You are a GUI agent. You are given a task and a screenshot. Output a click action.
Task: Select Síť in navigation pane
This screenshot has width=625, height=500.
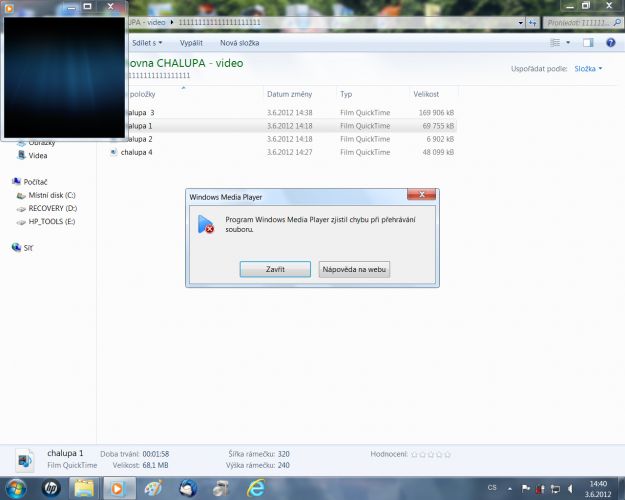(28, 248)
